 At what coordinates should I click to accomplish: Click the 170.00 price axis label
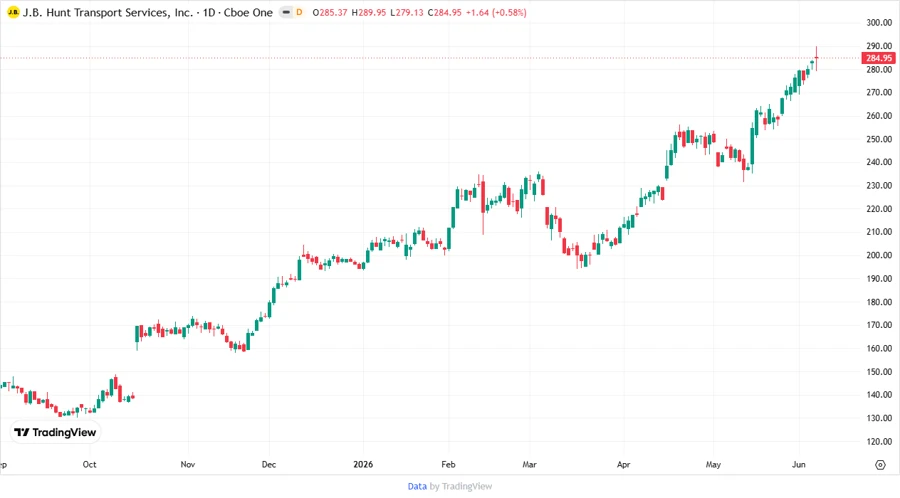tap(879, 325)
